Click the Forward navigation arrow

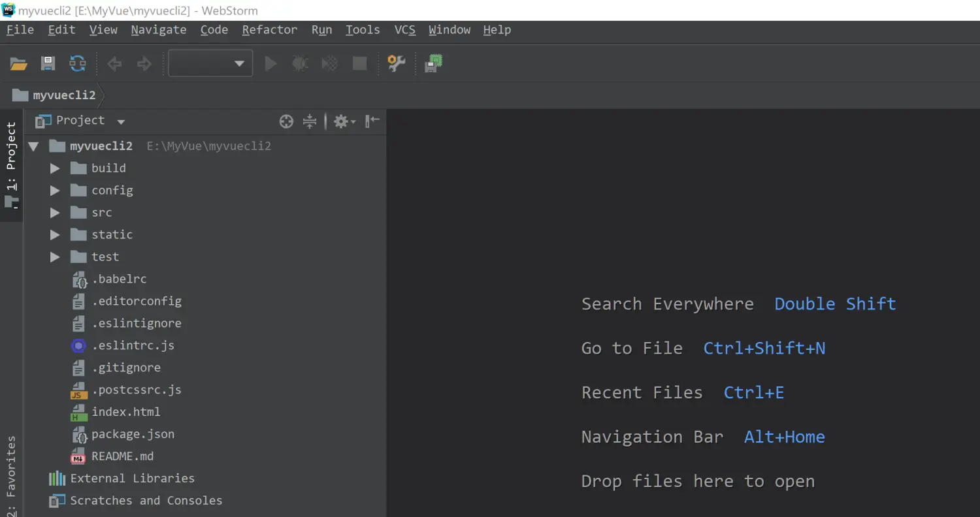(x=144, y=63)
